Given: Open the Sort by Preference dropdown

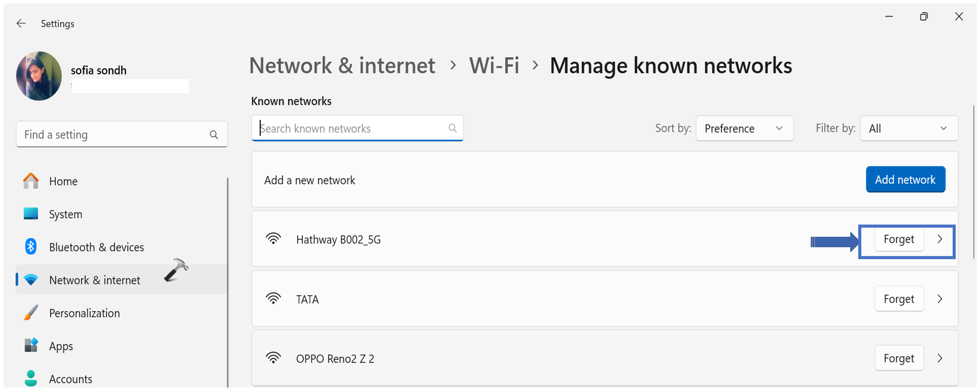Looking at the screenshot, I should pos(744,129).
